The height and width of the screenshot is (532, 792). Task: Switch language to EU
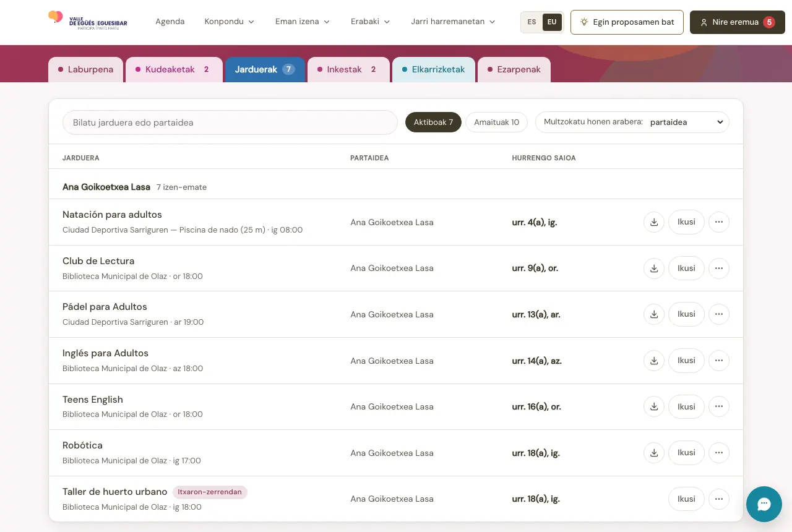pyautogui.click(x=552, y=22)
